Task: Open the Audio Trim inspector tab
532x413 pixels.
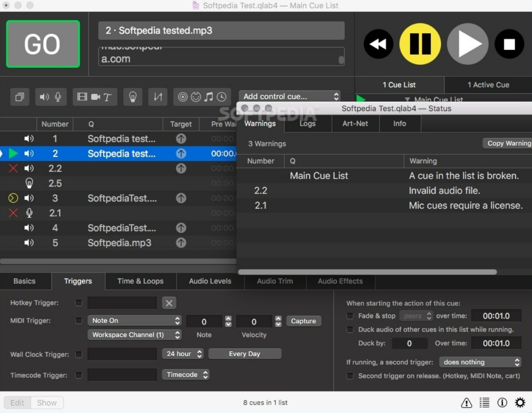Action: 275,281
